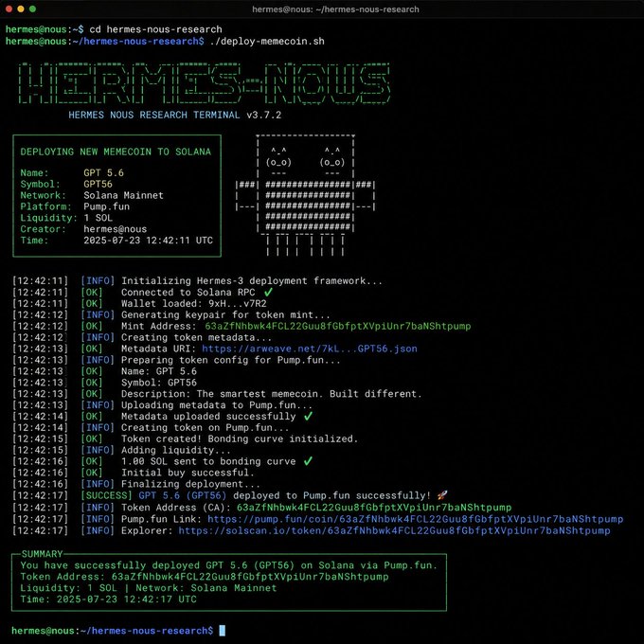The image size is (644, 644).
Task: Place cursor at the final shell prompt block
Action: click(223, 631)
